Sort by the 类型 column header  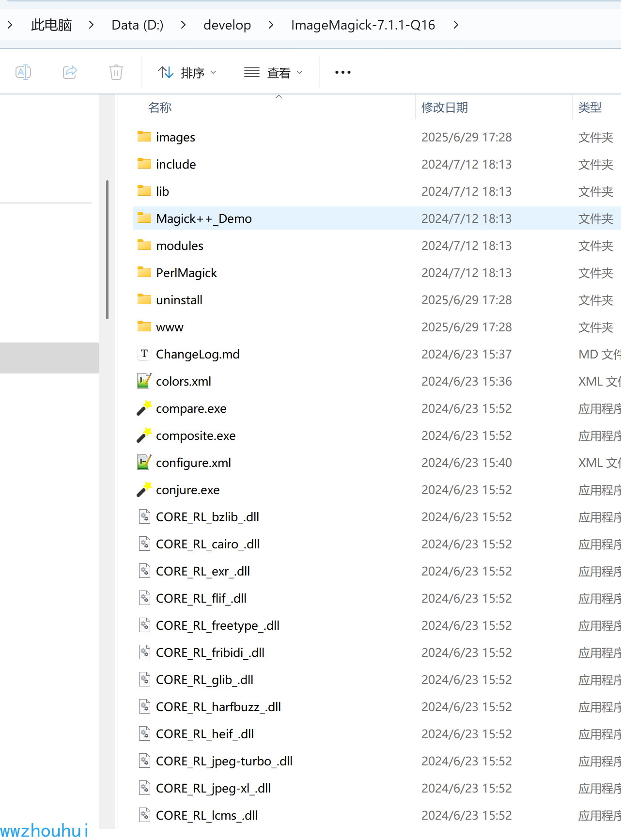click(590, 108)
